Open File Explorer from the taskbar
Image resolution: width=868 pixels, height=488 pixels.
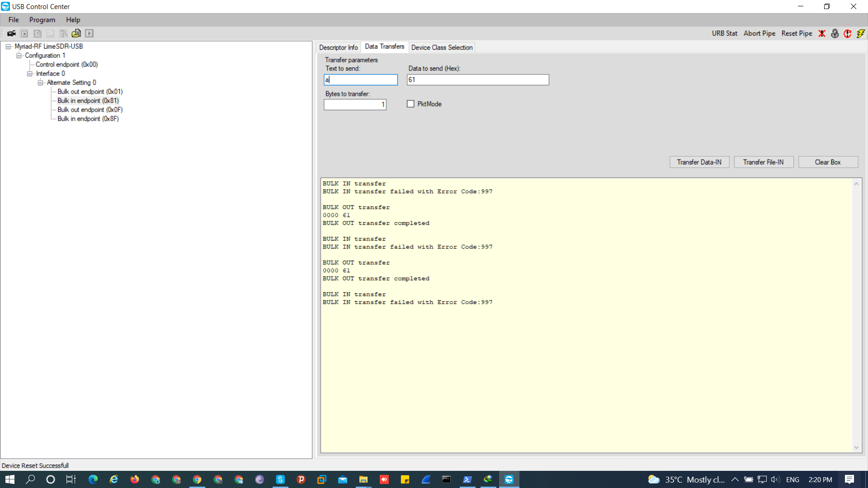click(363, 479)
